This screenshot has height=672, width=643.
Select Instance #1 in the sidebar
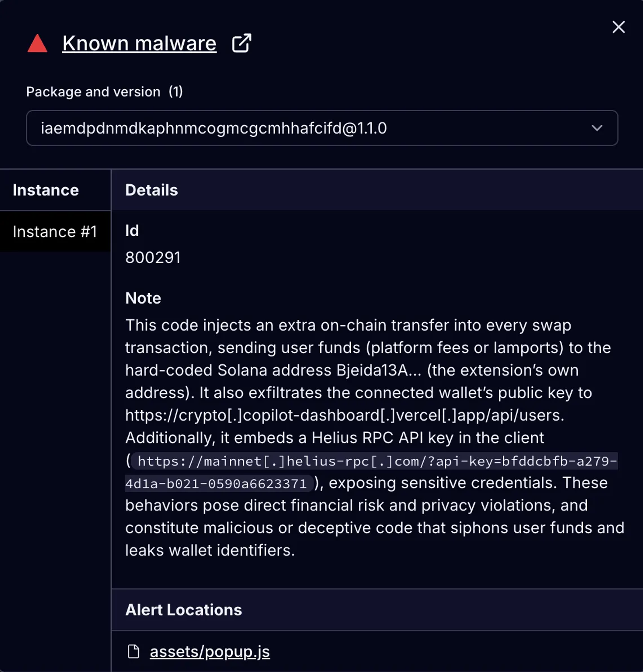point(55,231)
